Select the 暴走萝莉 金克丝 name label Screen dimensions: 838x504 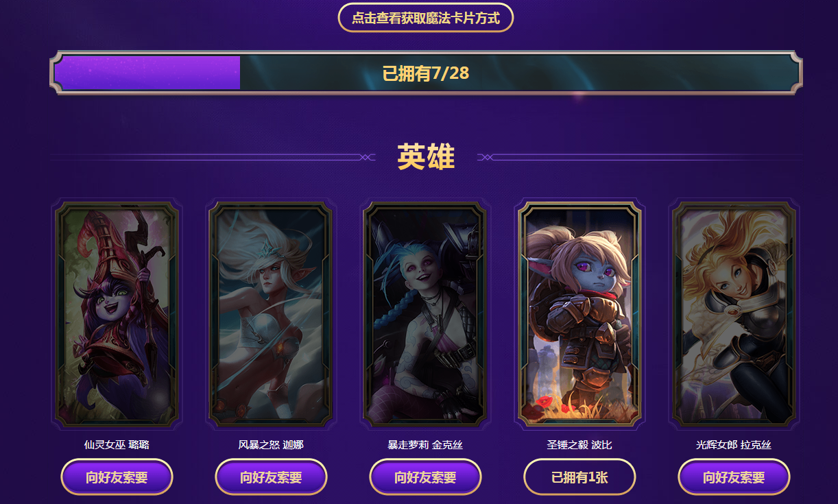pos(425,445)
